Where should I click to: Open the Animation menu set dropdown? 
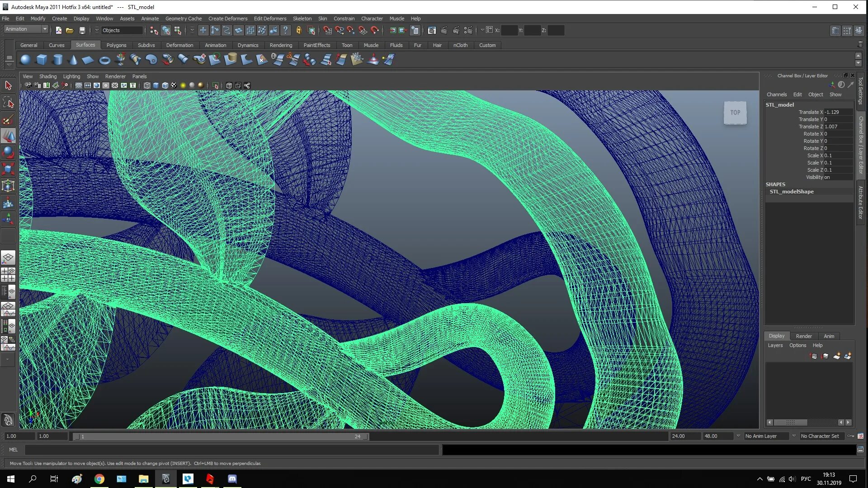[26, 29]
